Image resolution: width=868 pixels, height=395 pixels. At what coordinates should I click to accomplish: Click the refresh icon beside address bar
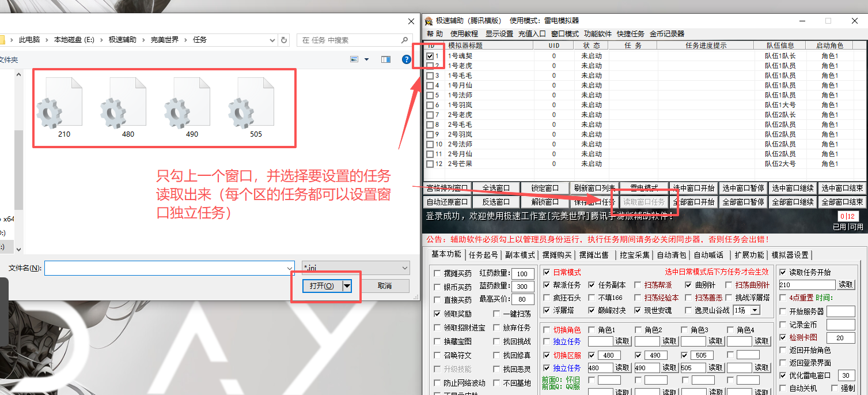[x=283, y=40]
